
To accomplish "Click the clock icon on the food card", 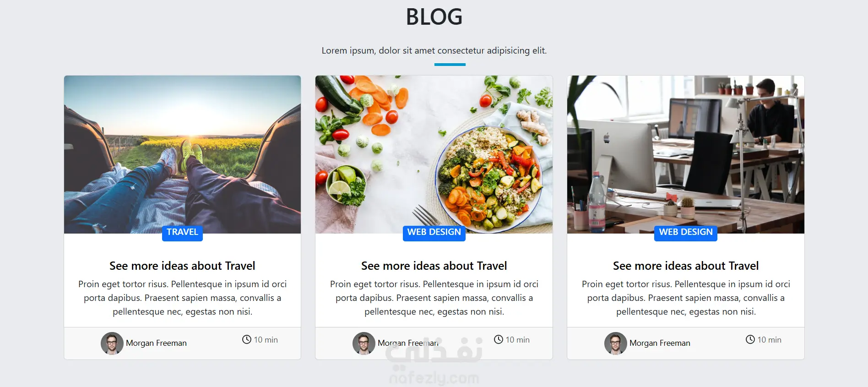I will tap(499, 339).
